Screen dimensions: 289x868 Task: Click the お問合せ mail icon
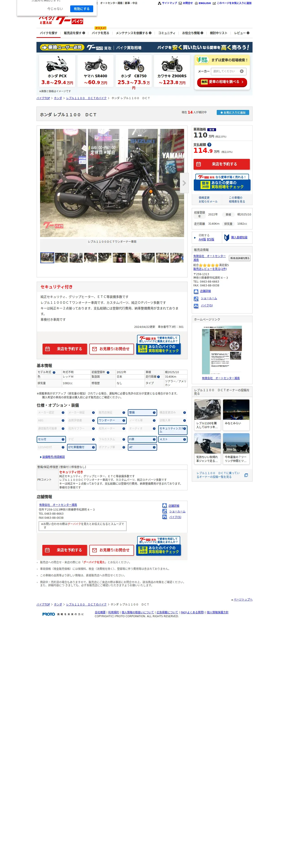coord(180,3)
